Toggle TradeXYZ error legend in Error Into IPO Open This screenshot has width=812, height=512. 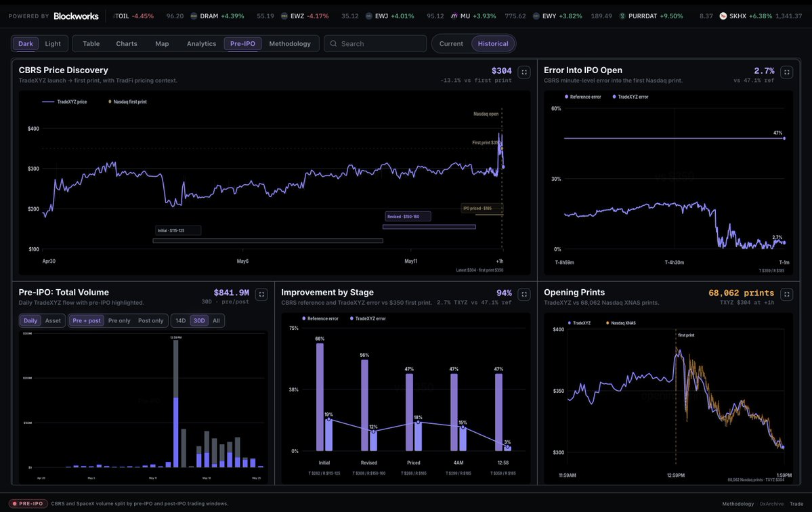631,97
